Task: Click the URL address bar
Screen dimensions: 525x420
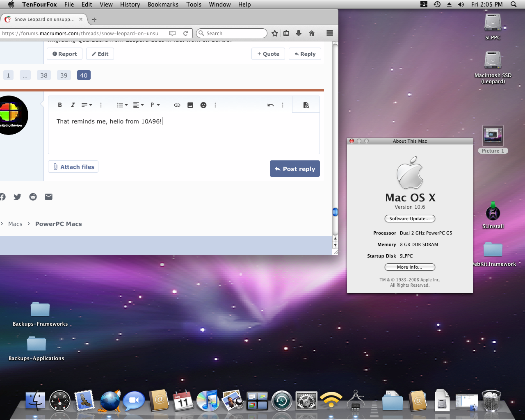Action: 81,33
